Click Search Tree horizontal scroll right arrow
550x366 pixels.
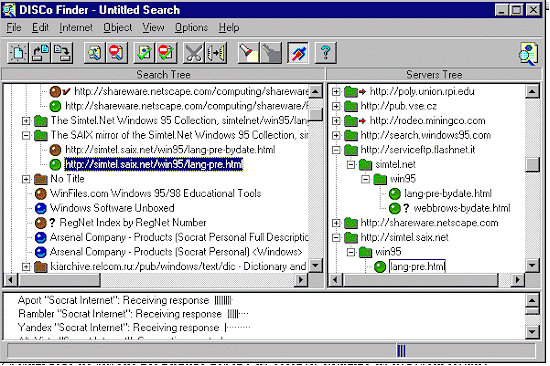pos(301,280)
